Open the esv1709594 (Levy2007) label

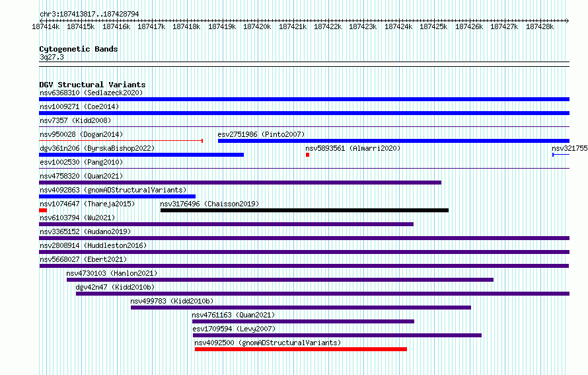(234, 329)
